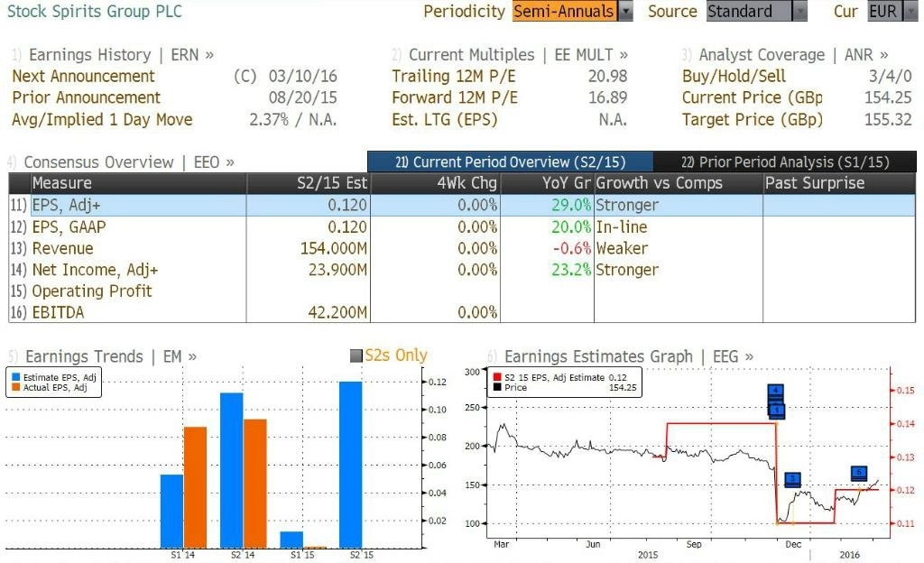Screen dimensions: 924x563
Task: Open the Current Multiples EE MULT link
Action: 518,55
